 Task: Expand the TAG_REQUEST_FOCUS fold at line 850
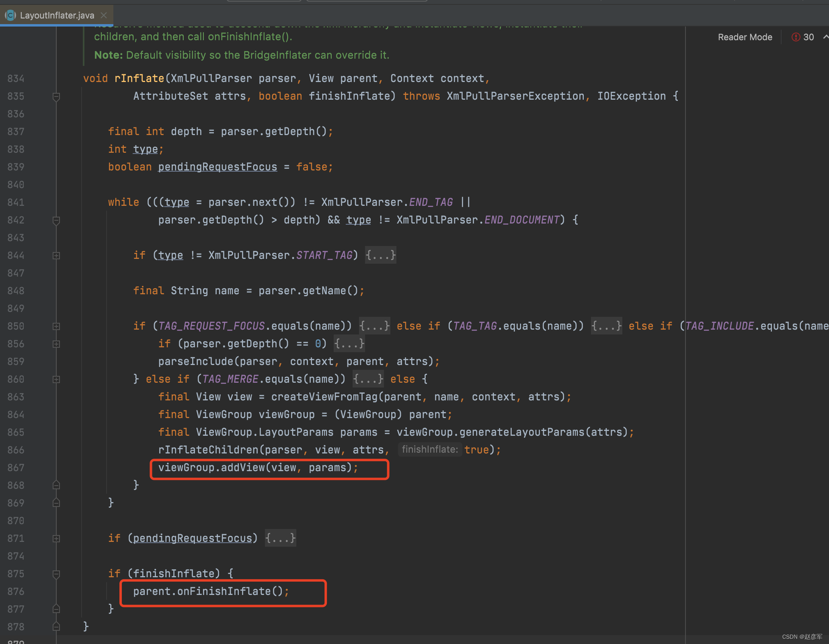pyautogui.click(x=56, y=326)
